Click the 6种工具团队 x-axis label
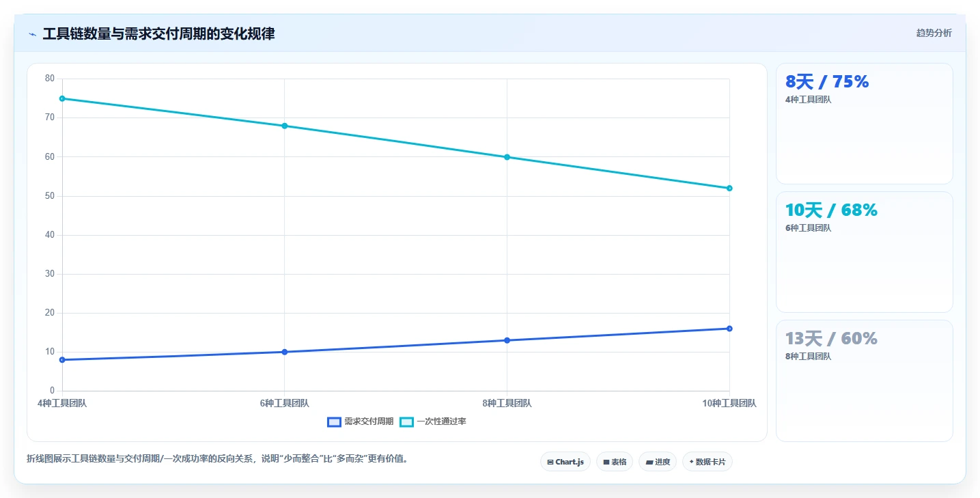The image size is (980, 498). pyautogui.click(x=285, y=403)
